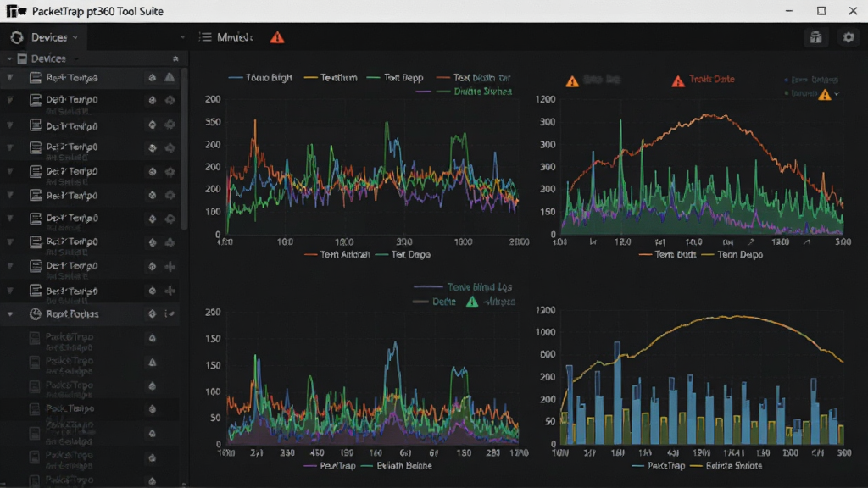
Task: Click Belrate Swhate legend below bar chart
Action: click(726, 466)
